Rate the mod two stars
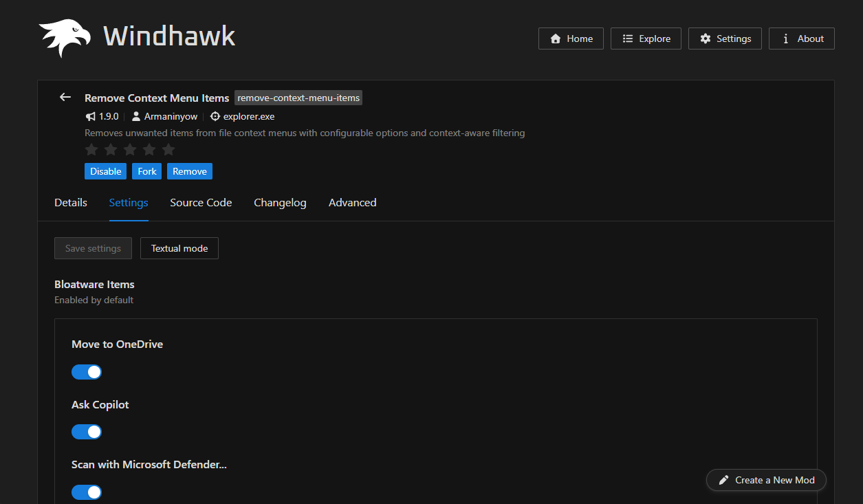The width and height of the screenshot is (863, 504). [x=111, y=149]
